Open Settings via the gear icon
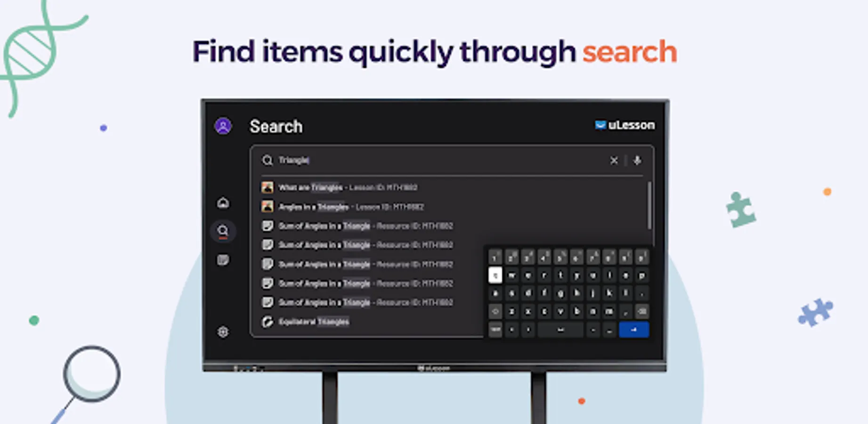 coord(222,332)
